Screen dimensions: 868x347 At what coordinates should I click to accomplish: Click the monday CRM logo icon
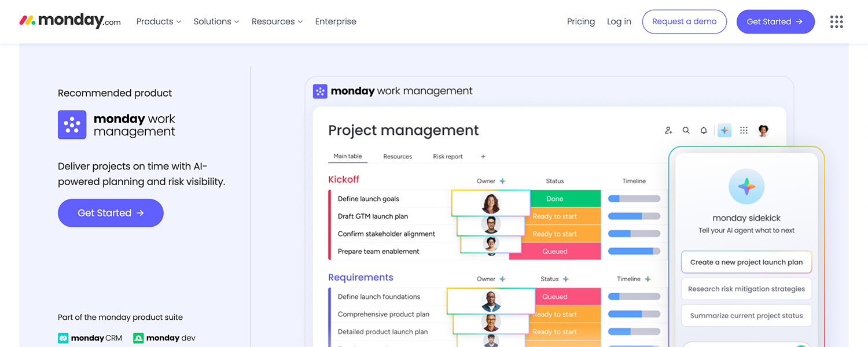click(63, 338)
